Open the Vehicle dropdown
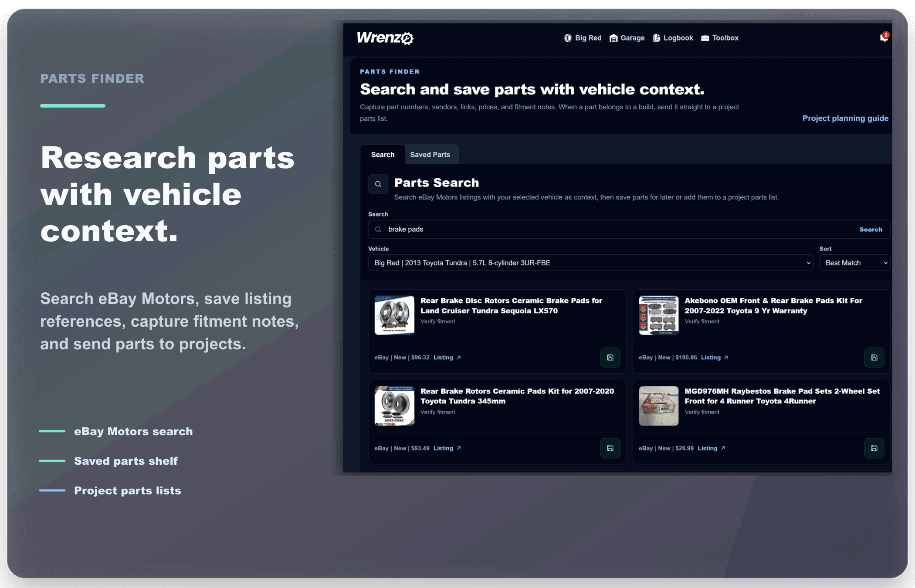Screen dimensions: 915x588 [590, 263]
